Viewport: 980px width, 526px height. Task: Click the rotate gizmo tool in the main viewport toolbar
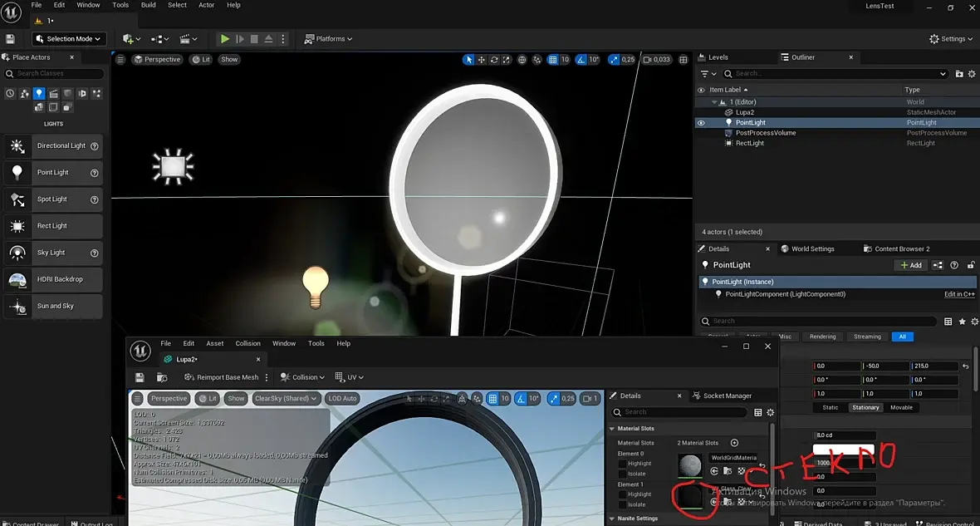[x=494, y=60]
